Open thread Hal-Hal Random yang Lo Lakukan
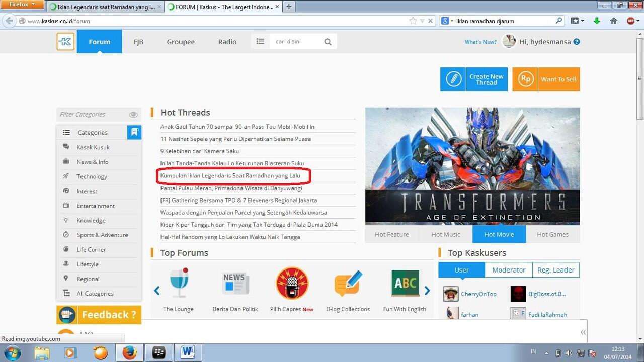Viewport: 644px width, 362px height. coord(230,237)
